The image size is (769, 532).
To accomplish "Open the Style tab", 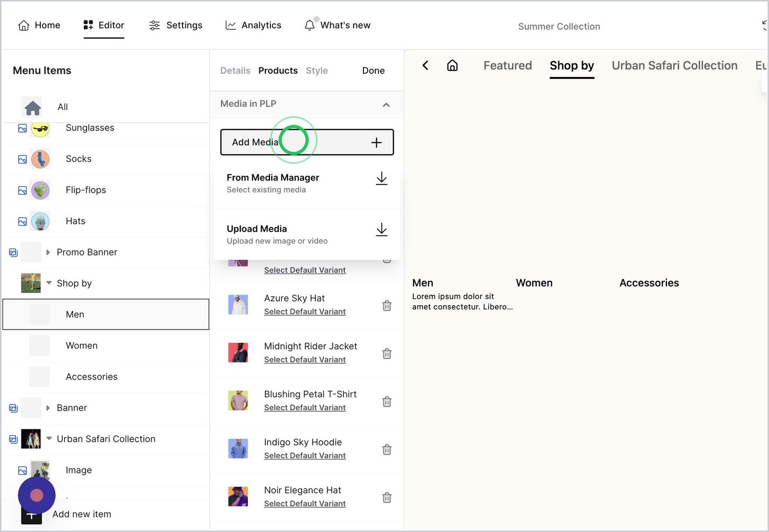I will pos(317,71).
